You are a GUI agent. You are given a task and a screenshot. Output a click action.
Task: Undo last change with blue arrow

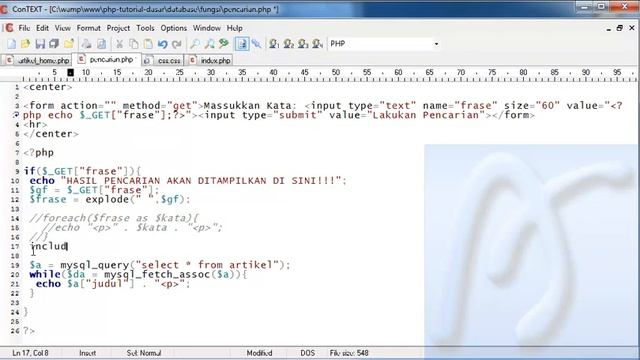pyautogui.click(x=162, y=44)
